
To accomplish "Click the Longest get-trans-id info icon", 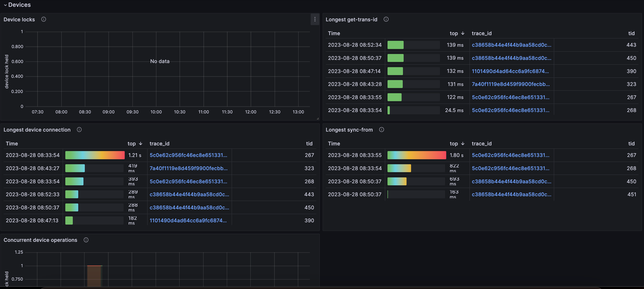I will point(386,19).
